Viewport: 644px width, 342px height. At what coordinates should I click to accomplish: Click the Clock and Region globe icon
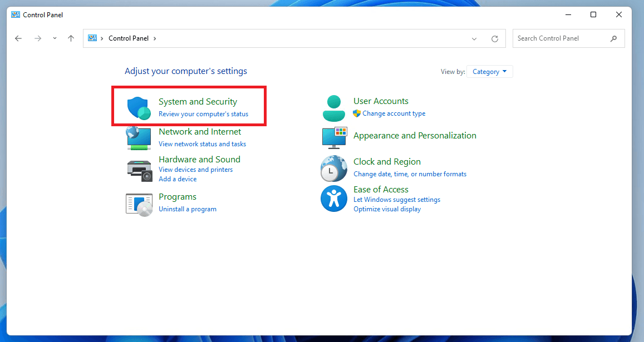tap(333, 168)
